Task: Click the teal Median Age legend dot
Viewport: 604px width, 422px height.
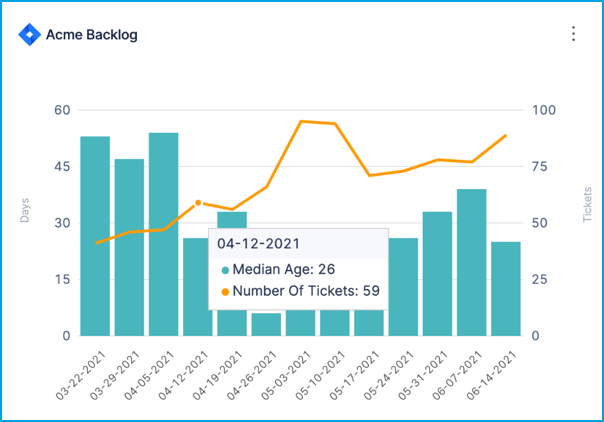Action: point(225,270)
